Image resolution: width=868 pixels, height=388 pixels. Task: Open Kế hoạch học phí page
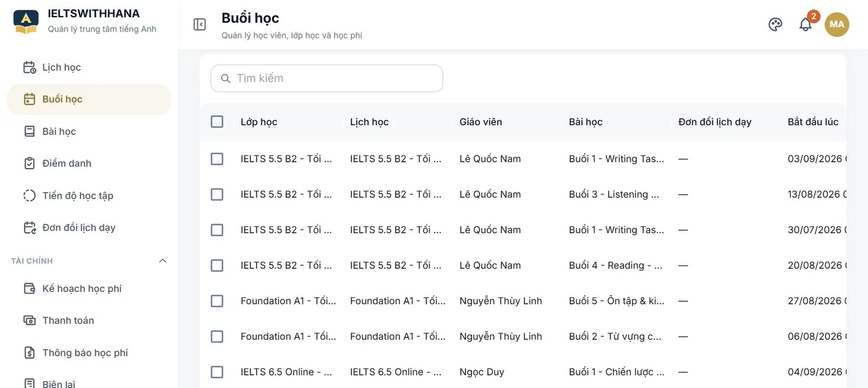pos(89,288)
